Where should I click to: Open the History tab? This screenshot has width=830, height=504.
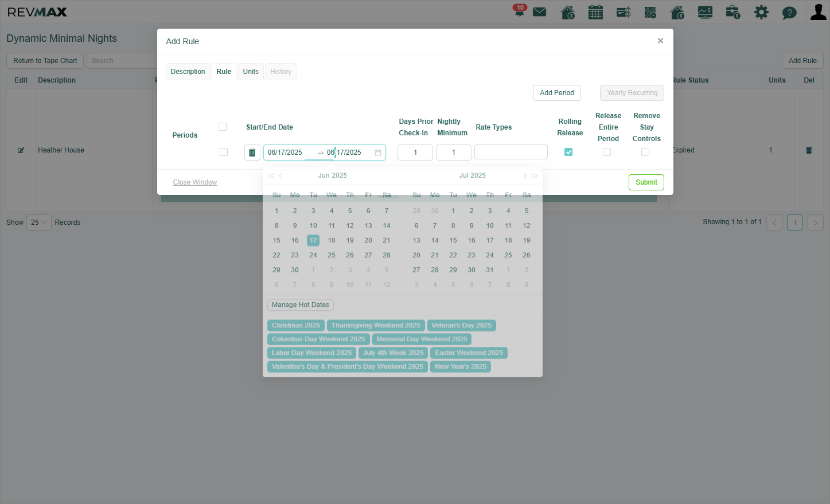tap(280, 72)
